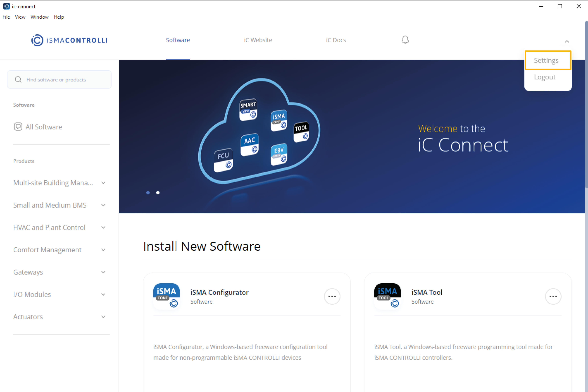Expand Small and Medium BMS category
This screenshot has width=588, height=392.
[103, 205]
